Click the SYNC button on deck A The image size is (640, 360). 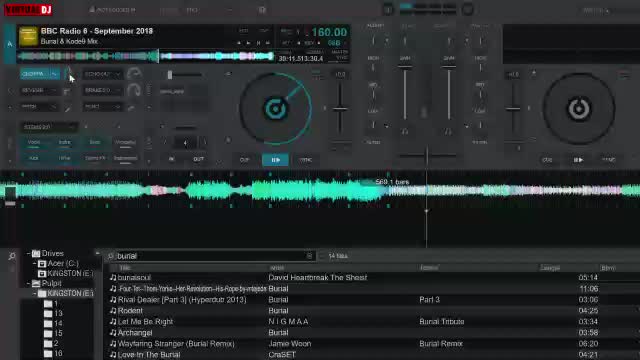click(306, 160)
